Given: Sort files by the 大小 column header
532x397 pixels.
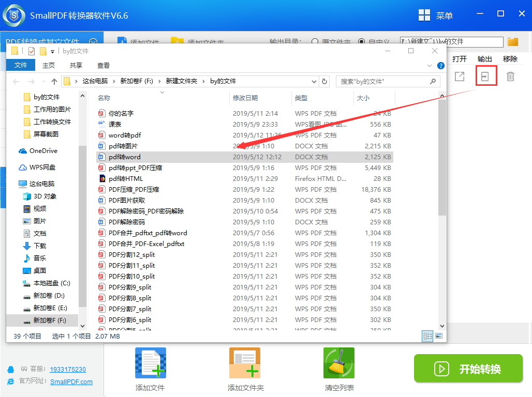Looking at the screenshot, I should click(375, 98).
